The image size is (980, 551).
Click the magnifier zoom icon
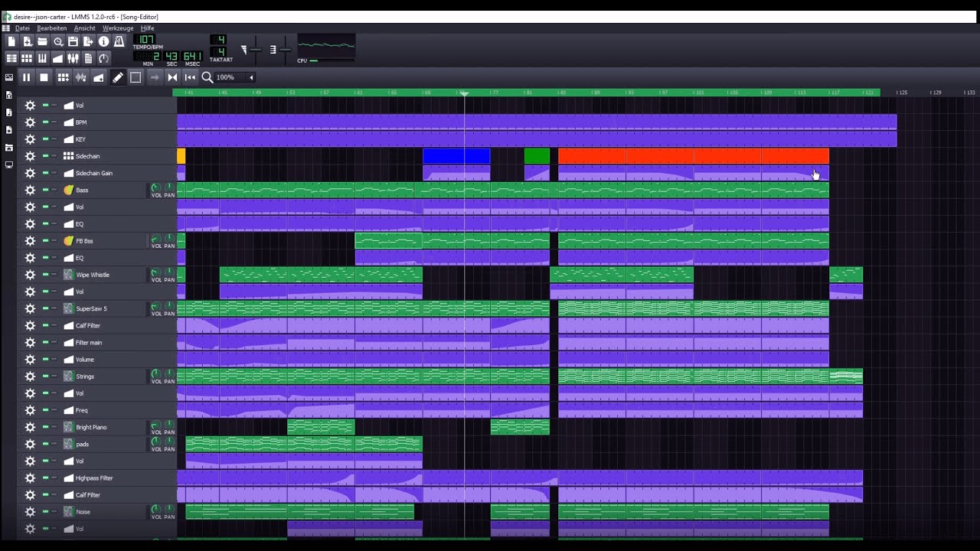(207, 77)
